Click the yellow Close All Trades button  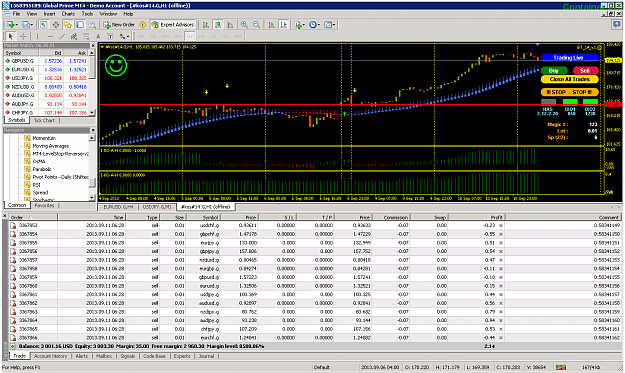coord(570,79)
